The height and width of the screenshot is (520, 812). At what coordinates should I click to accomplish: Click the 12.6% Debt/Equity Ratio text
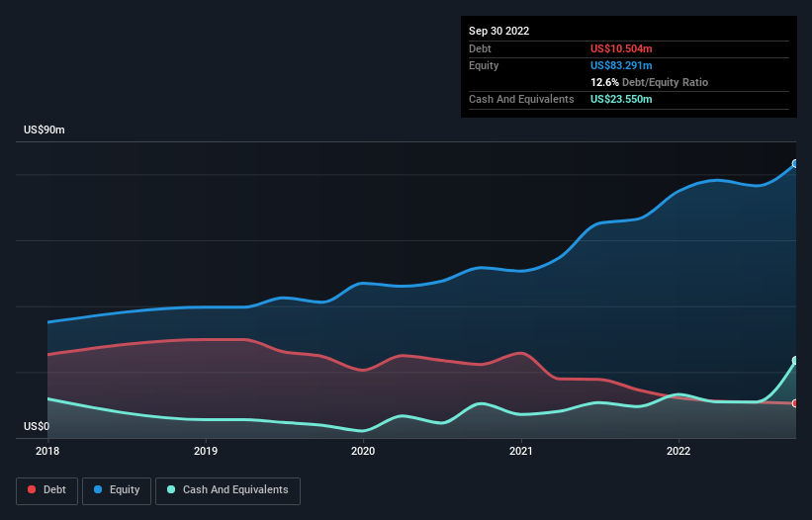tap(649, 82)
